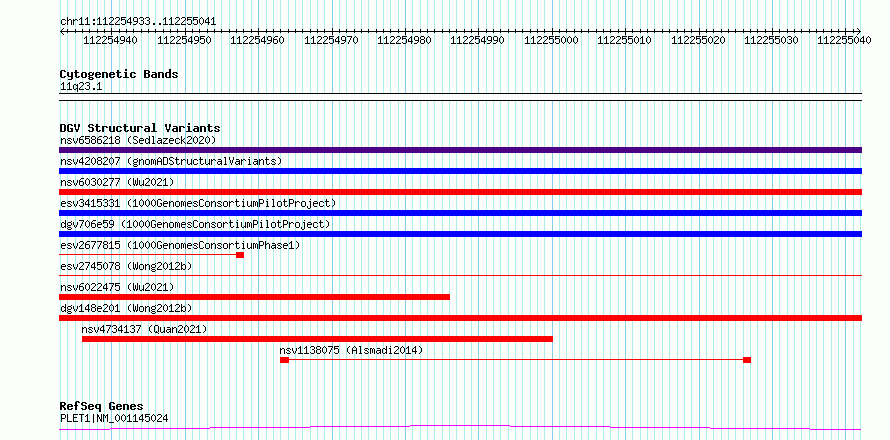Open variant nsv6586218 (Sedlazeck2020) label

click(x=138, y=140)
